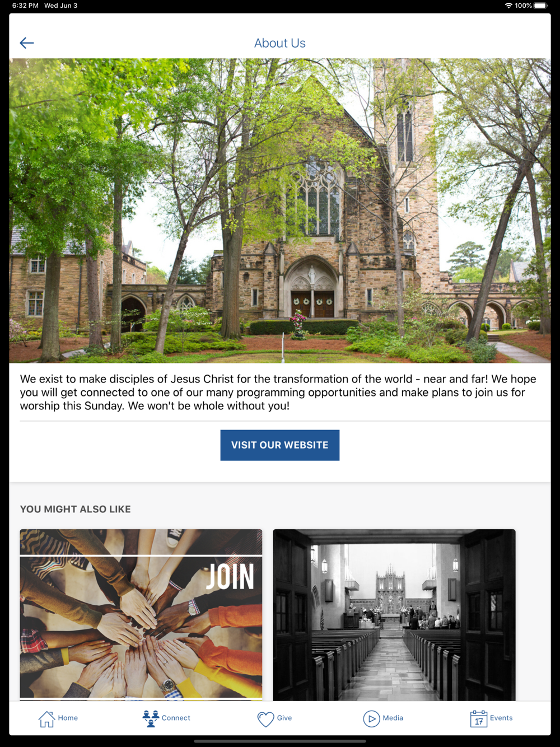Select the Events calendar icon
The width and height of the screenshot is (560, 747).
tap(479, 718)
